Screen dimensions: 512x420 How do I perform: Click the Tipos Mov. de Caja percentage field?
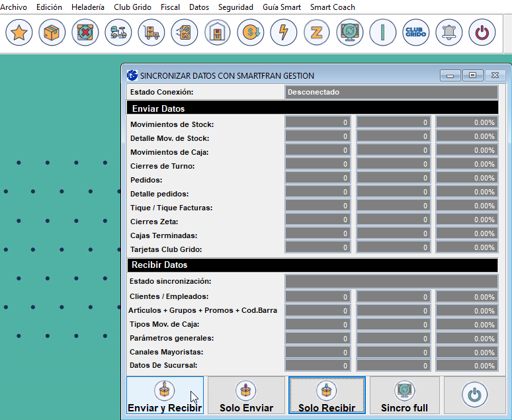pyautogui.click(x=466, y=324)
